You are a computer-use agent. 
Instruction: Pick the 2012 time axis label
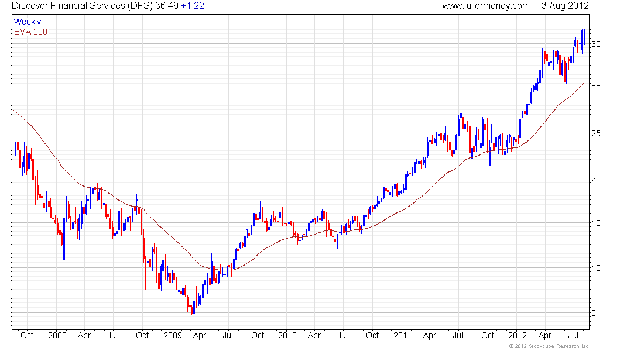517,336
